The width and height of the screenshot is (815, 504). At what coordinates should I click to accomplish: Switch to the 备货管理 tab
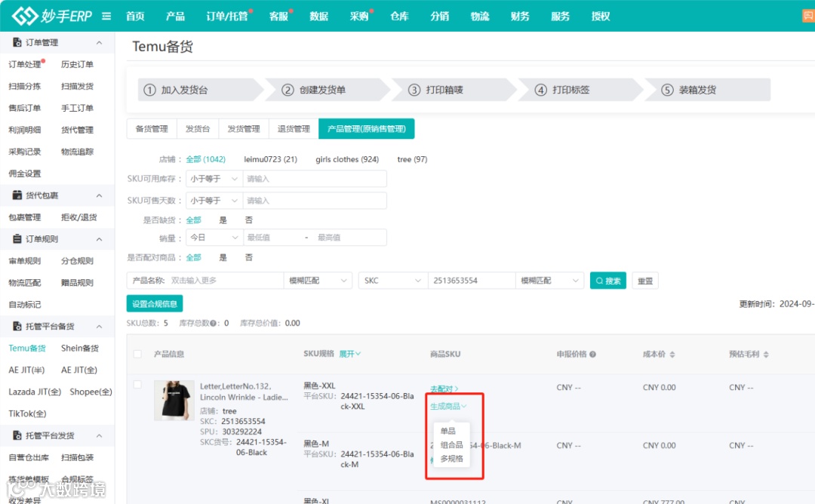(152, 129)
